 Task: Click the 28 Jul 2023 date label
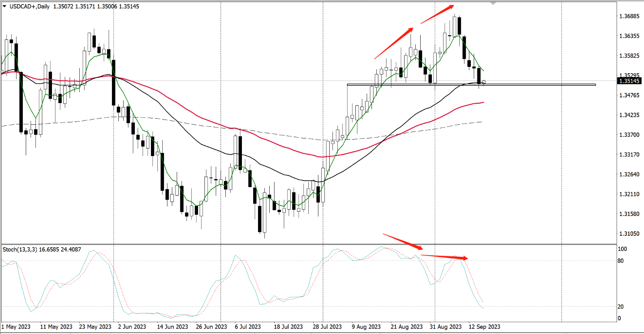coord(327,327)
